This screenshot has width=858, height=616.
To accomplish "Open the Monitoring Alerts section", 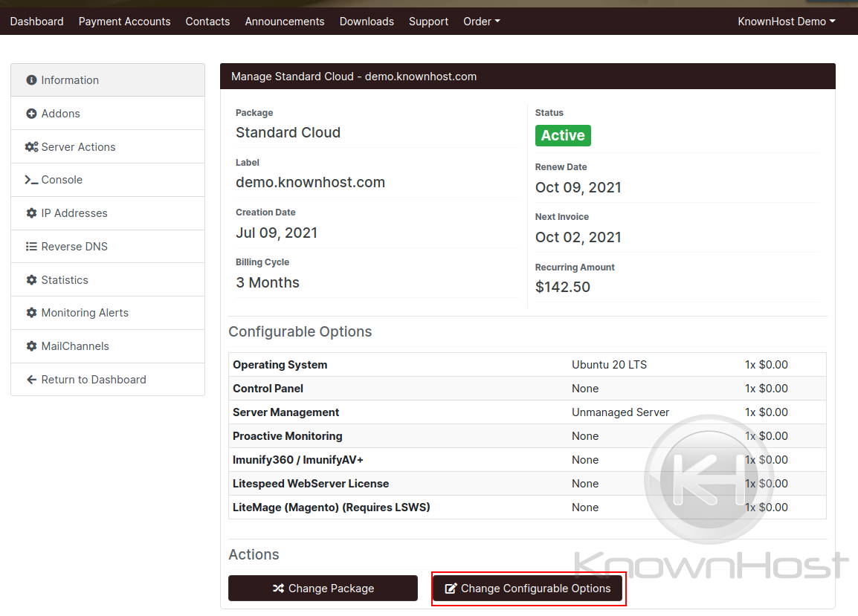I will 108,312.
